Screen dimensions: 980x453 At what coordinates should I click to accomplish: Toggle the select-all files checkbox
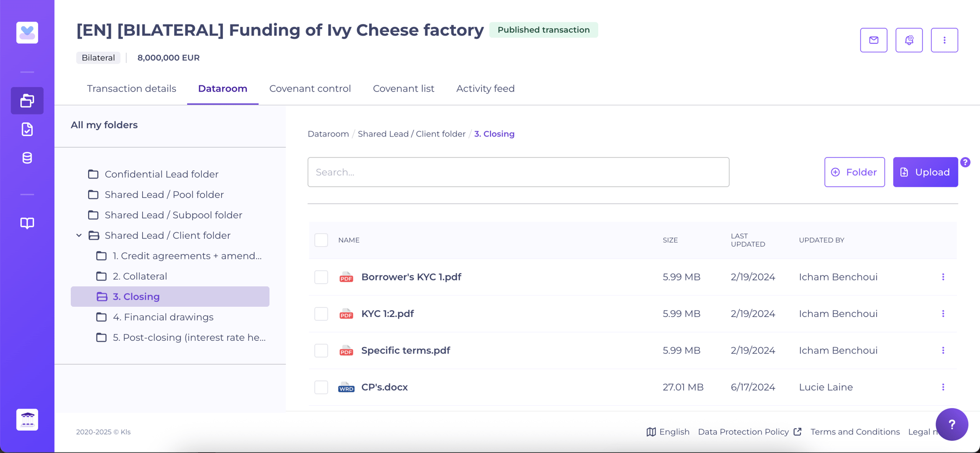[x=321, y=240]
